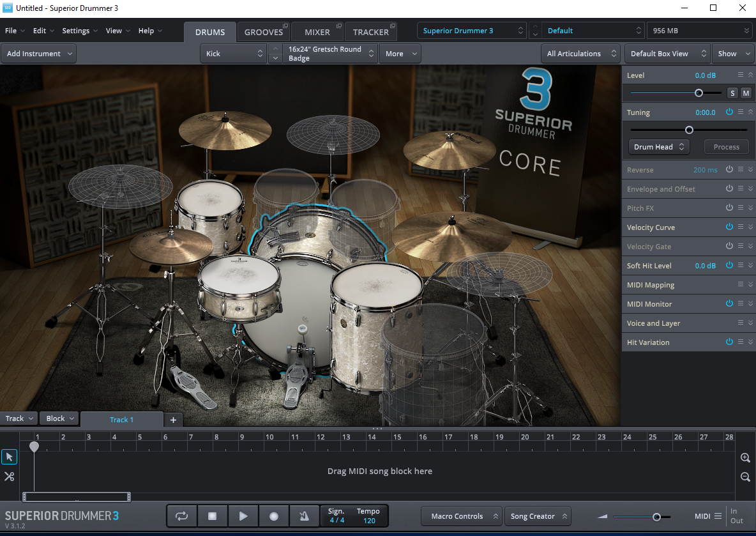The width and height of the screenshot is (756, 536).
Task: Disable the Velocity Curve power button
Action: click(x=729, y=227)
